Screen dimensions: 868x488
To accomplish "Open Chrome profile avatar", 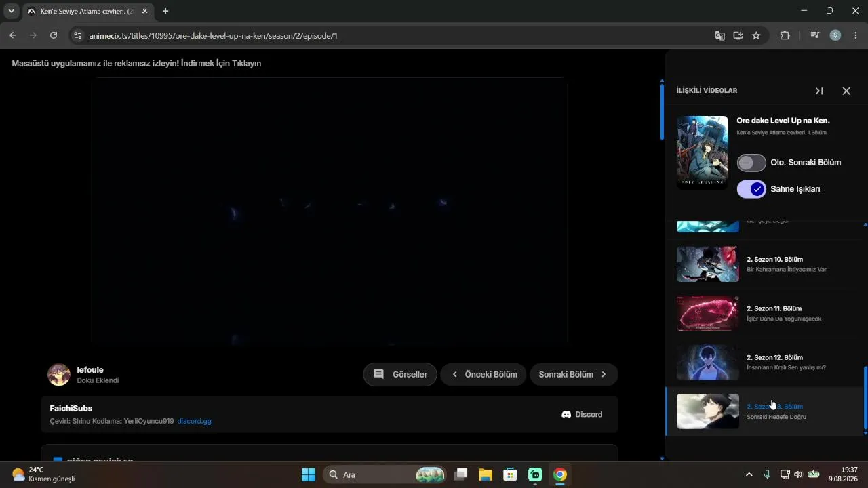I will (835, 35).
